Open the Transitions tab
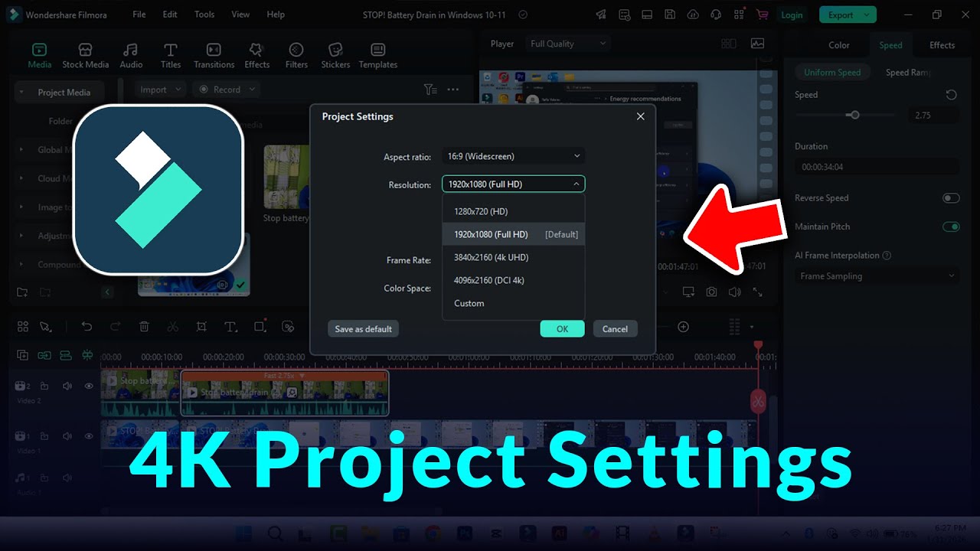The height and width of the screenshot is (551, 980). coord(214,56)
